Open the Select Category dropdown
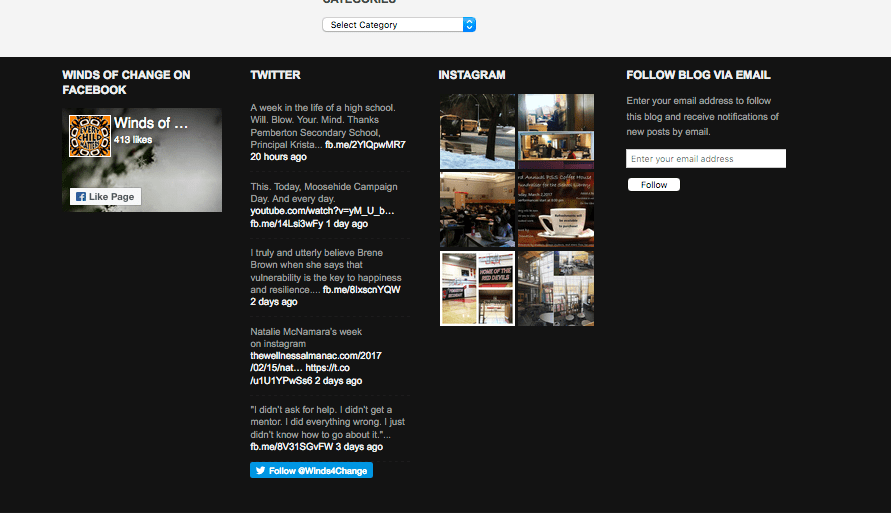Viewport: 891px width, 513px height. [399, 25]
